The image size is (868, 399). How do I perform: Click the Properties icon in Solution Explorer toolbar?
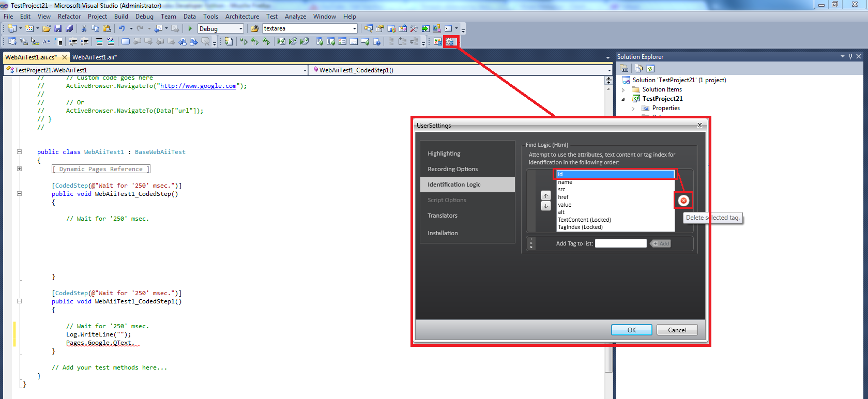click(624, 68)
